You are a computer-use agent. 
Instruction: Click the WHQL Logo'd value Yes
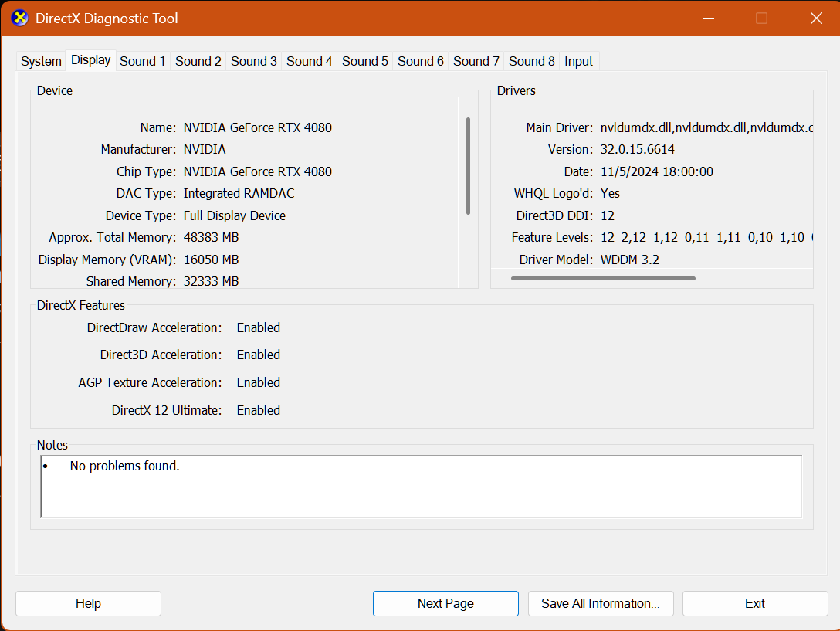click(x=610, y=194)
